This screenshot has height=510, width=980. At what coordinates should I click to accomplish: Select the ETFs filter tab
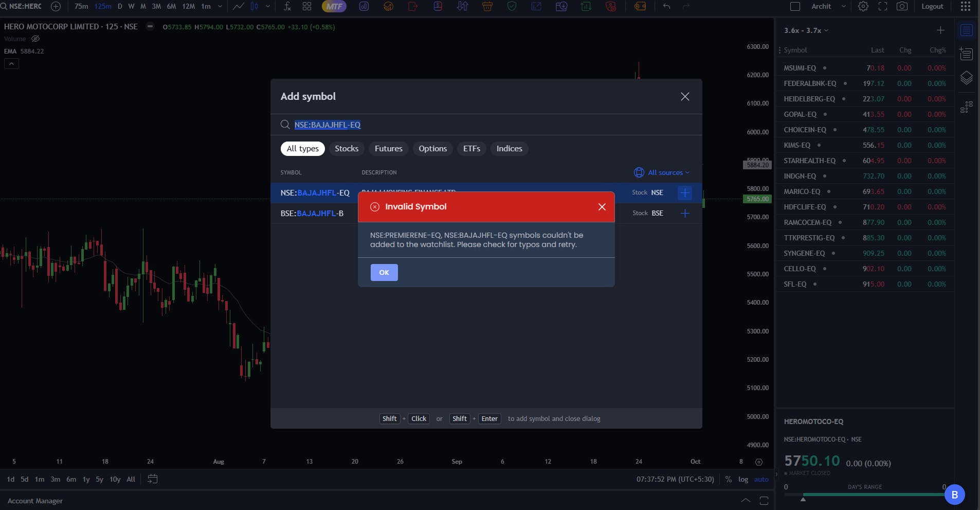(471, 149)
